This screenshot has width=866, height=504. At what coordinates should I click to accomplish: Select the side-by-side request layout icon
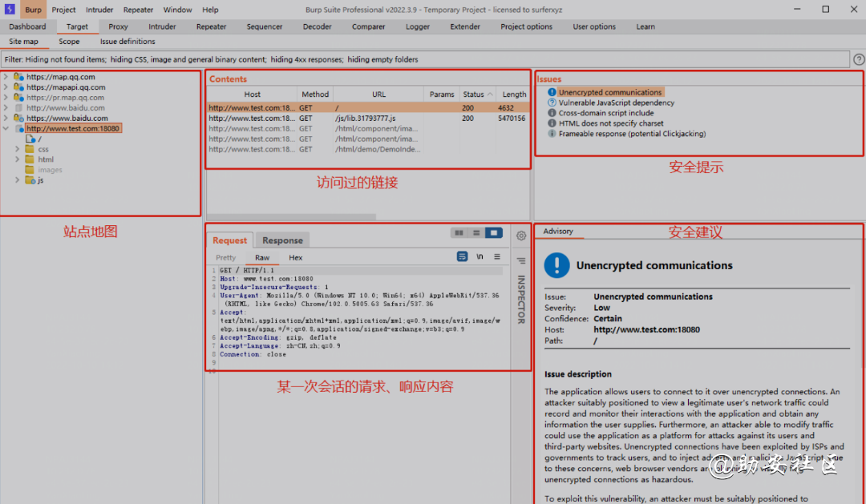(459, 233)
